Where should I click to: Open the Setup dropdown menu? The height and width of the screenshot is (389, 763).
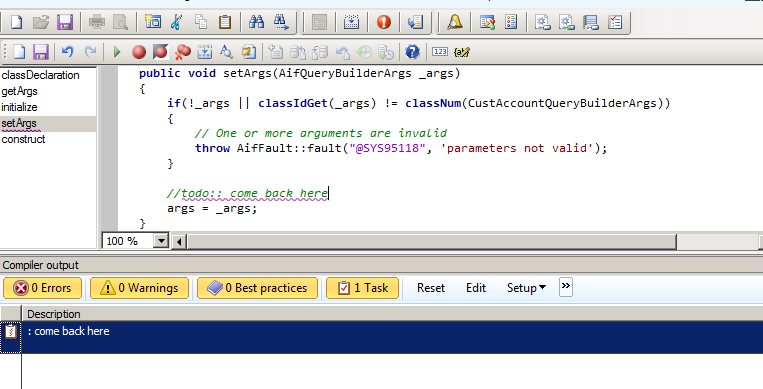[x=526, y=288]
